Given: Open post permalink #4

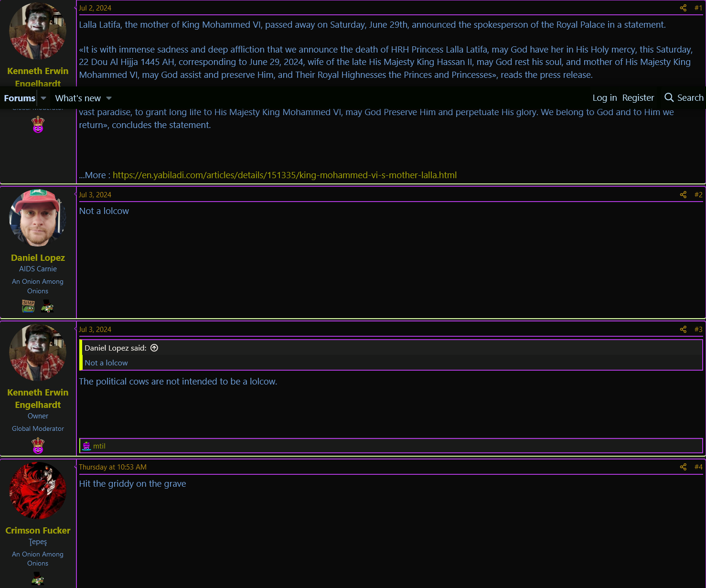Looking at the screenshot, I should pos(698,467).
